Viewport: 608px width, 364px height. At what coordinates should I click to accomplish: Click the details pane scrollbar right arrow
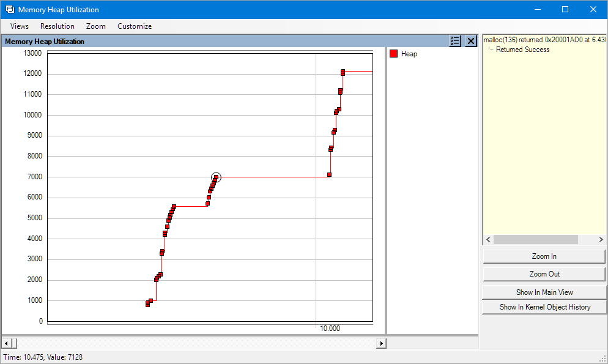[601, 240]
